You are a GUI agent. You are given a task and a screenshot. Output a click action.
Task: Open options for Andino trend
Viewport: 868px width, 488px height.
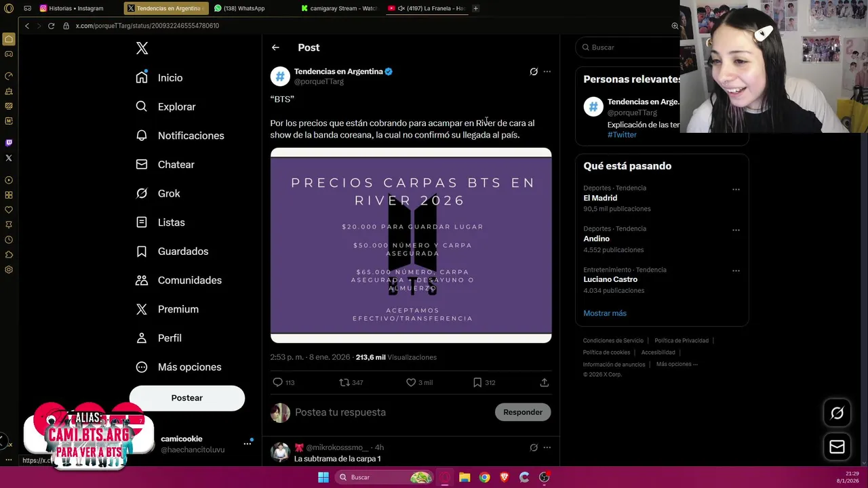736,230
